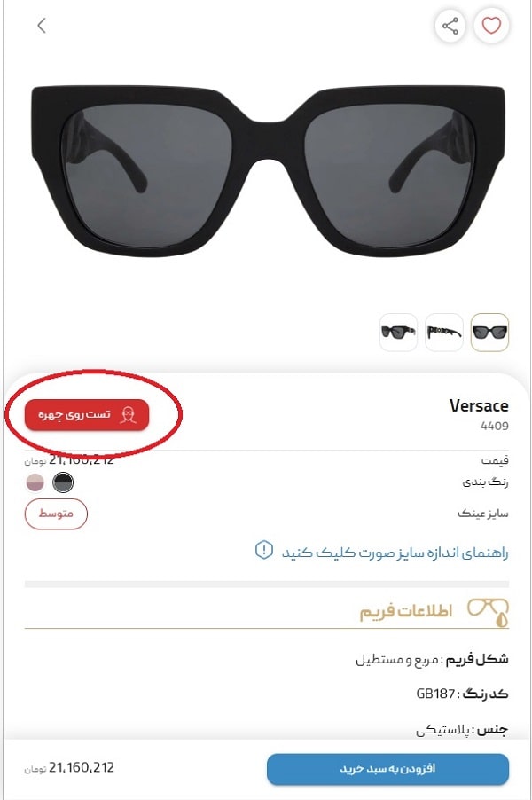Screen dimensions: 532x800
Task: Choose the pink color swatch
Action: [x=35, y=482]
